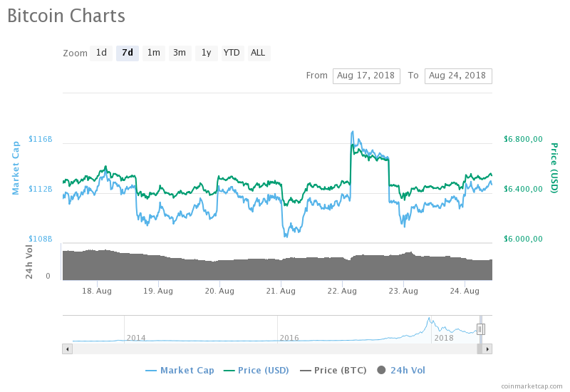
Task: Click the $6.800,00 price label
Action: 523,139
